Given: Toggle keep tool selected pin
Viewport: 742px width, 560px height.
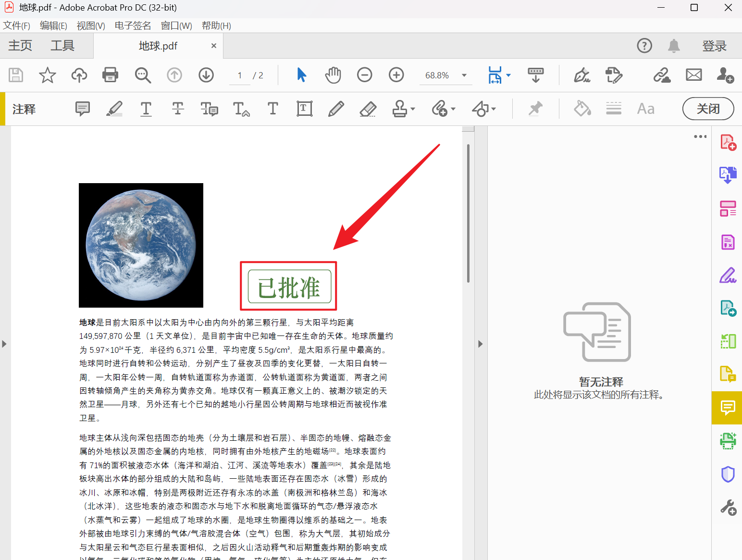Looking at the screenshot, I should click(x=535, y=109).
